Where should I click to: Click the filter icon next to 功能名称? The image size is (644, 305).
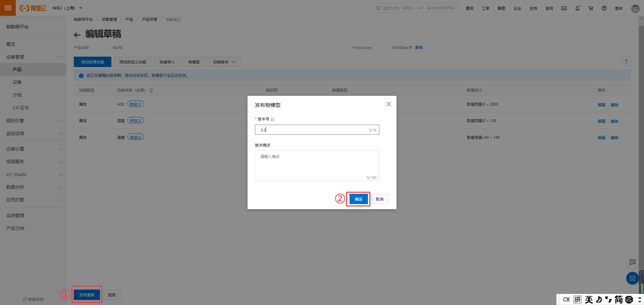coord(151,90)
